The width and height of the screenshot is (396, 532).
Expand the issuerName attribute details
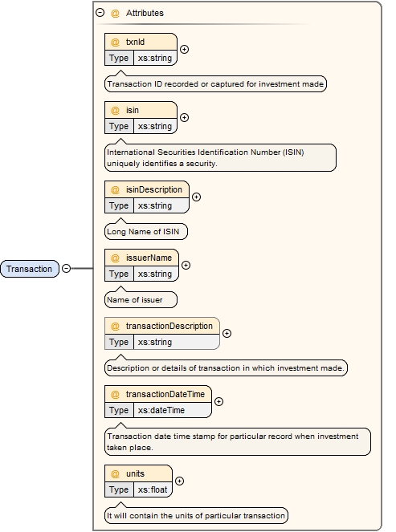(186, 266)
